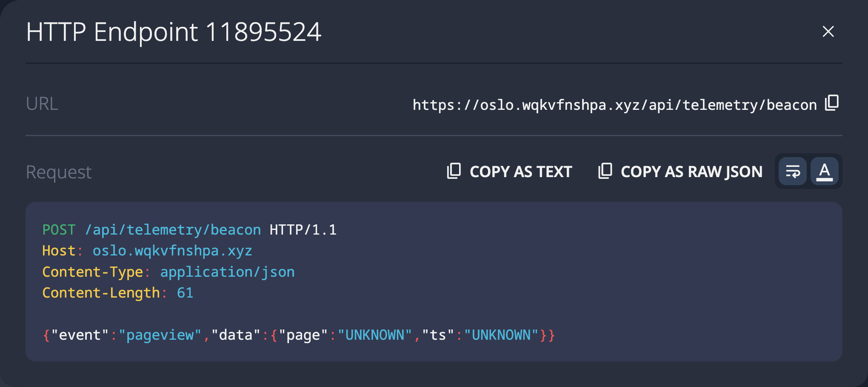Click the HTTP Endpoint 11895524 title
Screen dimensions: 868x387
pos(174,32)
